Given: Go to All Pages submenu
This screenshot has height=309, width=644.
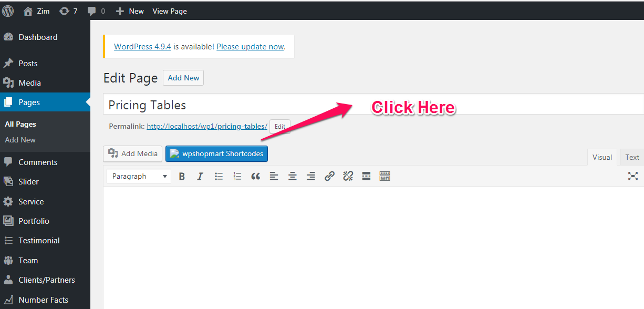Looking at the screenshot, I should [x=20, y=125].
